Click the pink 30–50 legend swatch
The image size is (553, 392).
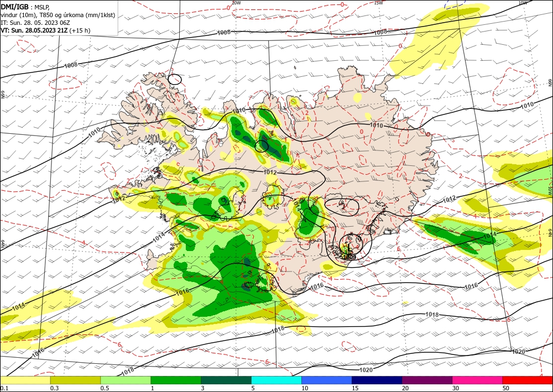click(478, 380)
